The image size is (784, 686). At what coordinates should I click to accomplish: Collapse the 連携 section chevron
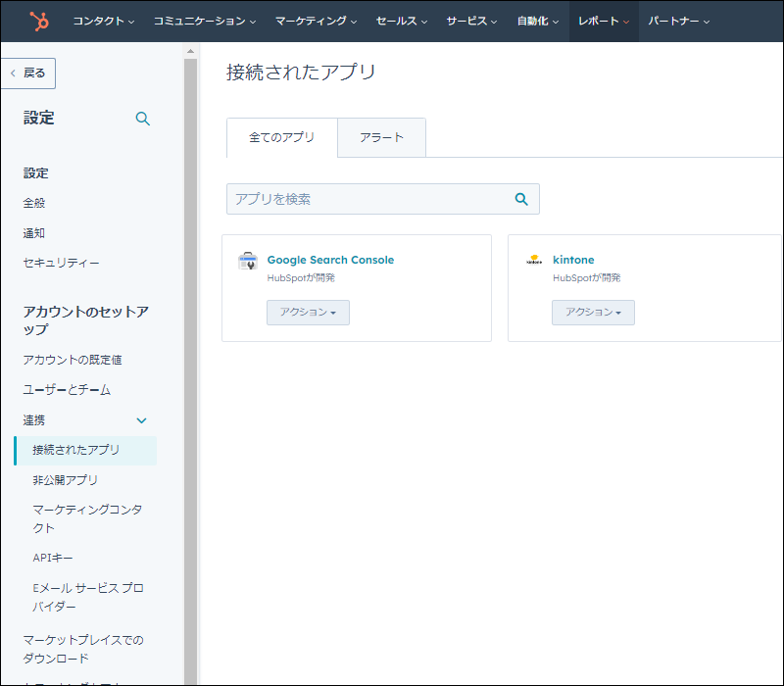click(141, 420)
